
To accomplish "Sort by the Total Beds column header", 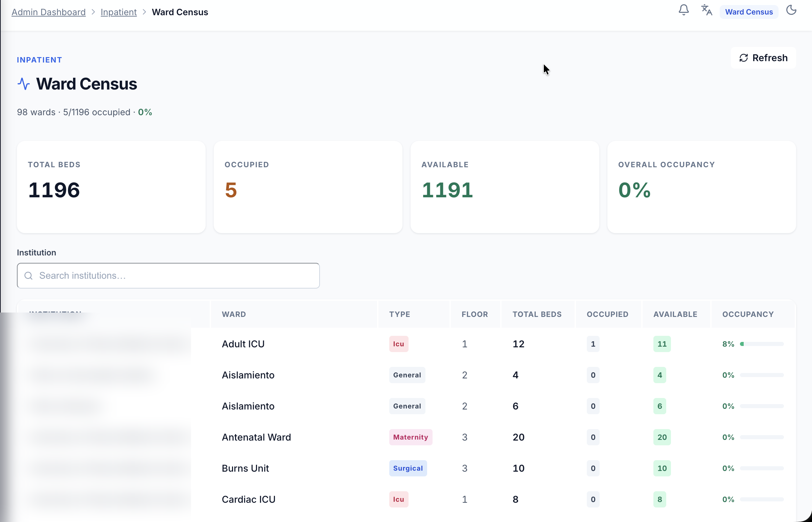I will click(537, 314).
